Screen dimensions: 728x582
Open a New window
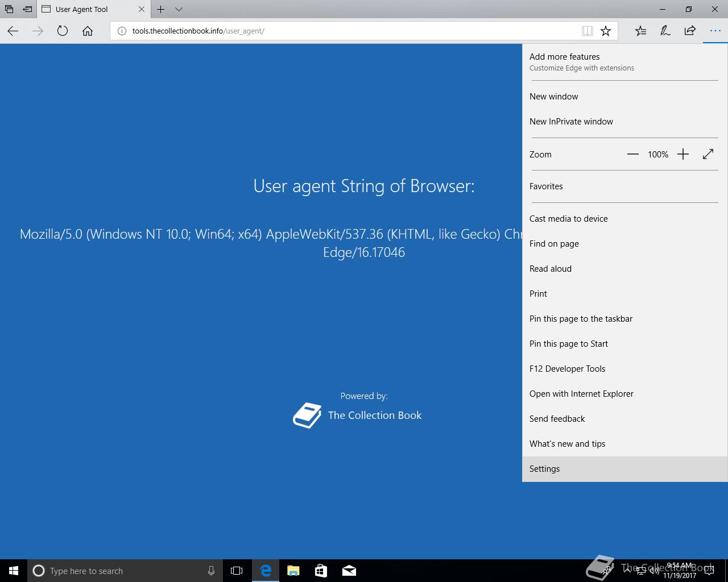click(x=624, y=97)
